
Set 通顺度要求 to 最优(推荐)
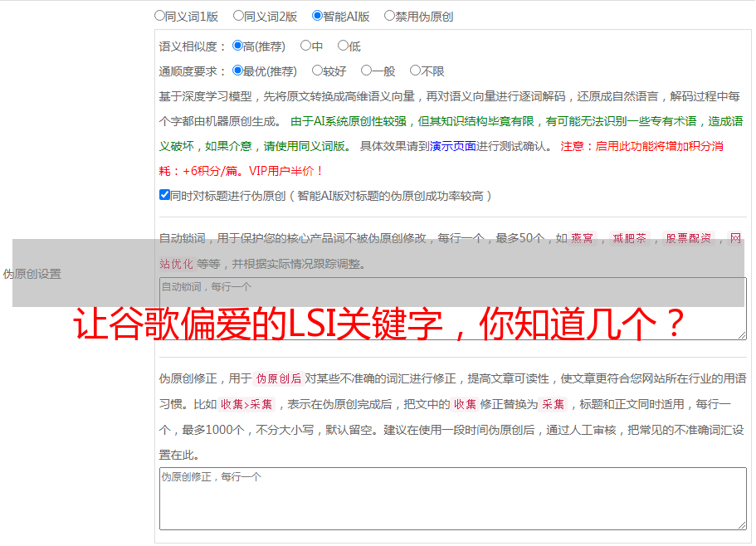(x=237, y=71)
